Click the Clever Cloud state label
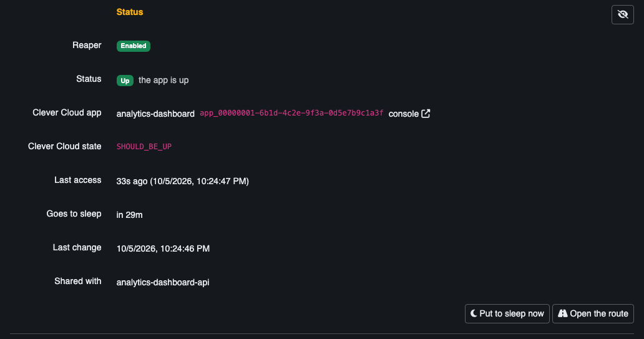Screen dimensions: 644x339 coord(64,146)
